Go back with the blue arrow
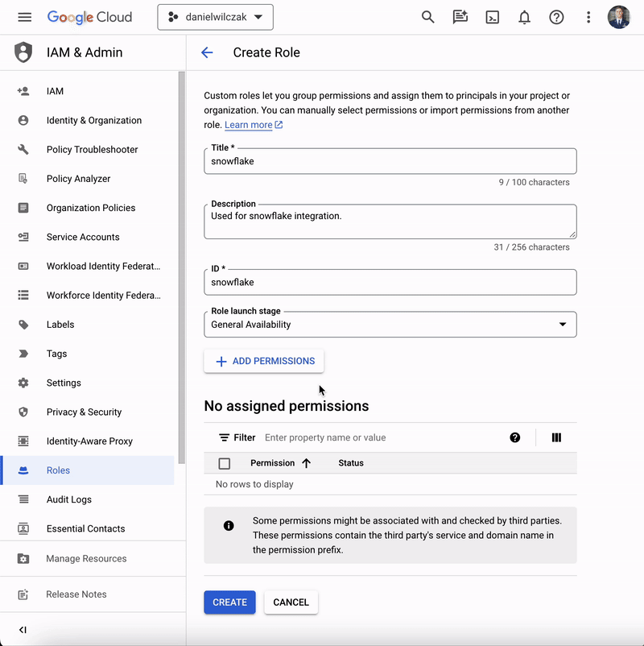Viewport: 644px width, 646px height. point(207,52)
